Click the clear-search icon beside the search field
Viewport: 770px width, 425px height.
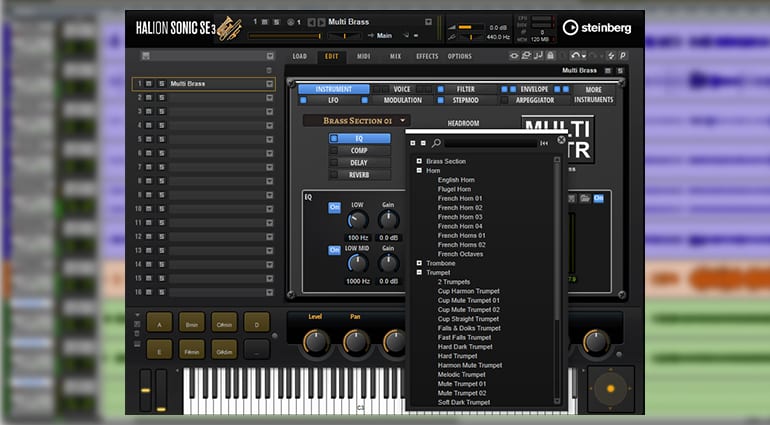544,143
